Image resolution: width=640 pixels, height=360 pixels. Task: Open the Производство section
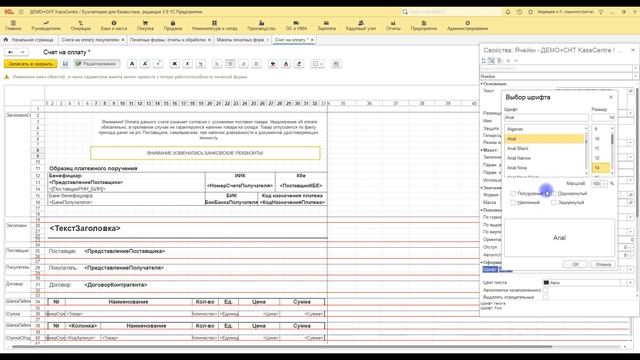(261, 25)
